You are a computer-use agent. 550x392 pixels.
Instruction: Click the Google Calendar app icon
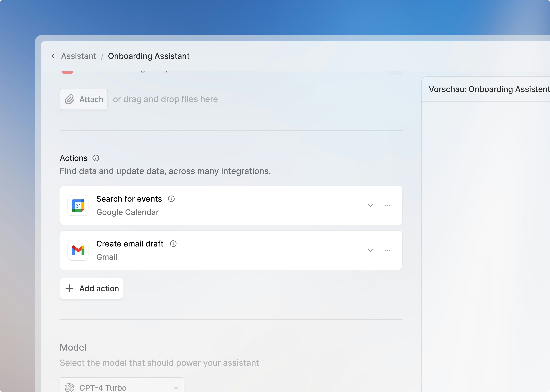click(x=78, y=205)
